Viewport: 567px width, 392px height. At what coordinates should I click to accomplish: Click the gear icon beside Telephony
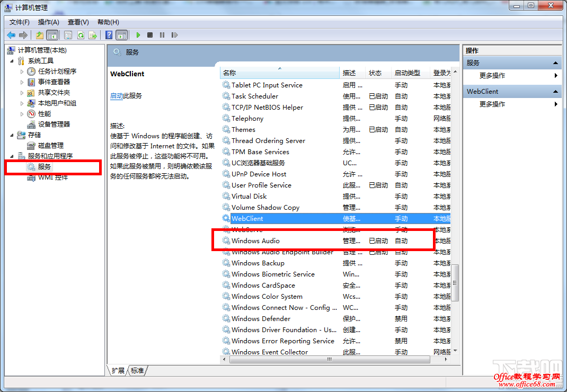(226, 118)
